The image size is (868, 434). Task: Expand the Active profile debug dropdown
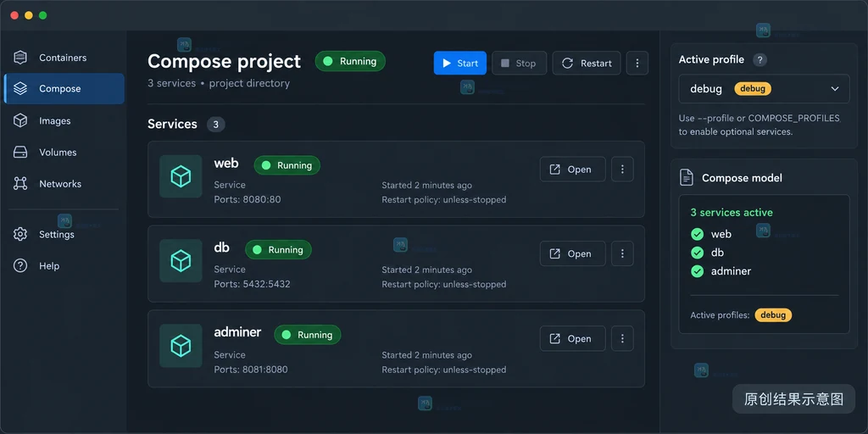[x=764, y=88]
